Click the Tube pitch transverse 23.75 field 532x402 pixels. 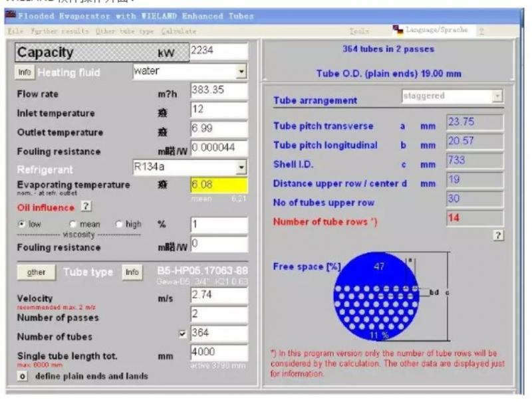[475, 122]
